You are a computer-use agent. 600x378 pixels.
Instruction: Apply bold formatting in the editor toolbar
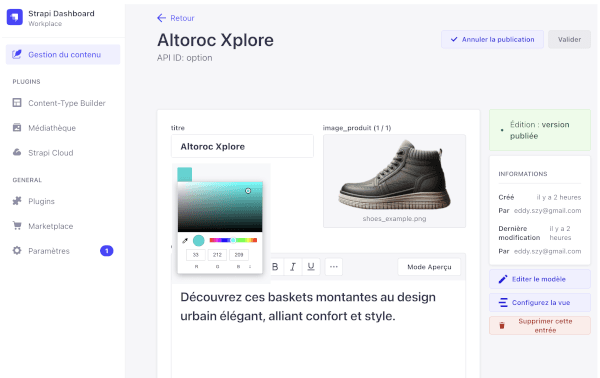click(x=275, y=267)
